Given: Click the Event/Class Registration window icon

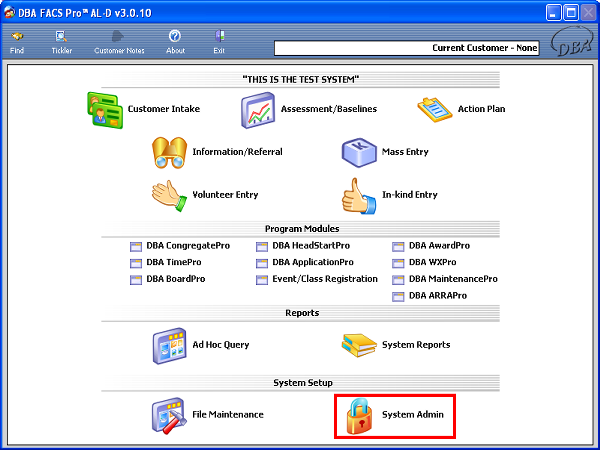Looking at the screenshot, I should (x=262, y=280).
